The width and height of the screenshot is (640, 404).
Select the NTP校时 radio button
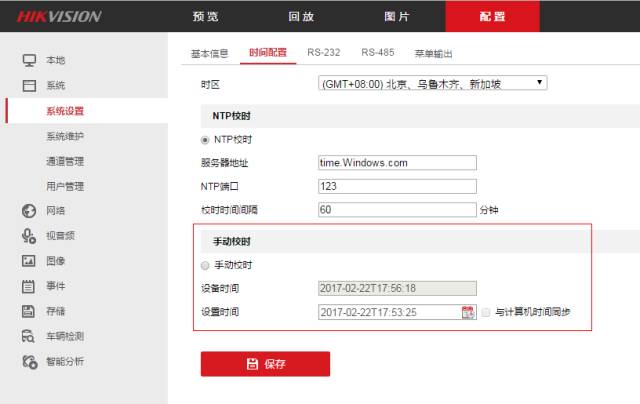(x=206, y=139)
